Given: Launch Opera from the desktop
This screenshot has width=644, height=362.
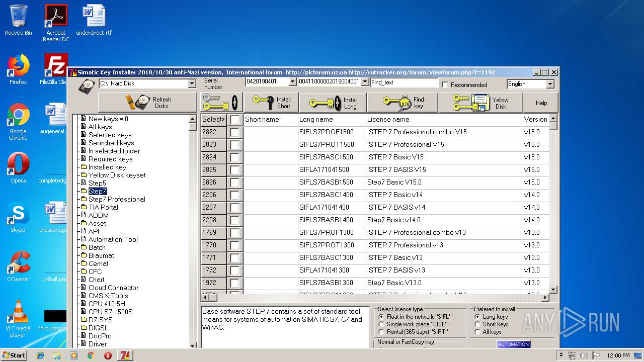Looking at the screenshot, I should tap(18, 168).
